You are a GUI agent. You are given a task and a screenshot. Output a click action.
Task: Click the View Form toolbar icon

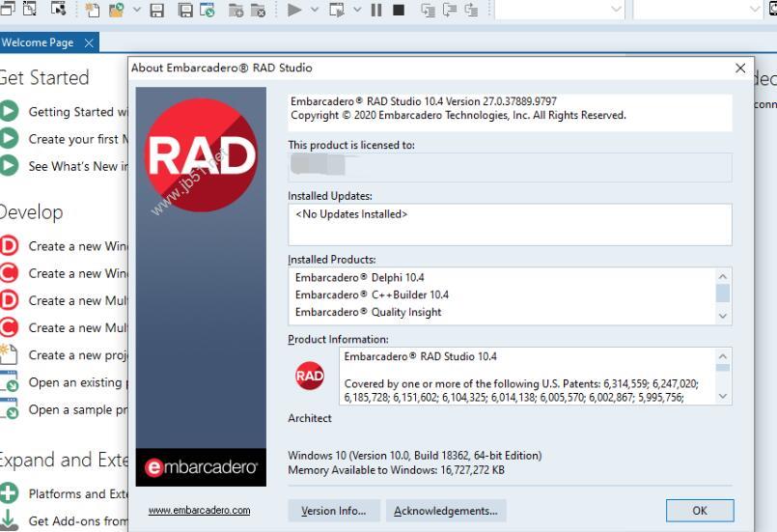pyautogui.click(x=30, y=8)
